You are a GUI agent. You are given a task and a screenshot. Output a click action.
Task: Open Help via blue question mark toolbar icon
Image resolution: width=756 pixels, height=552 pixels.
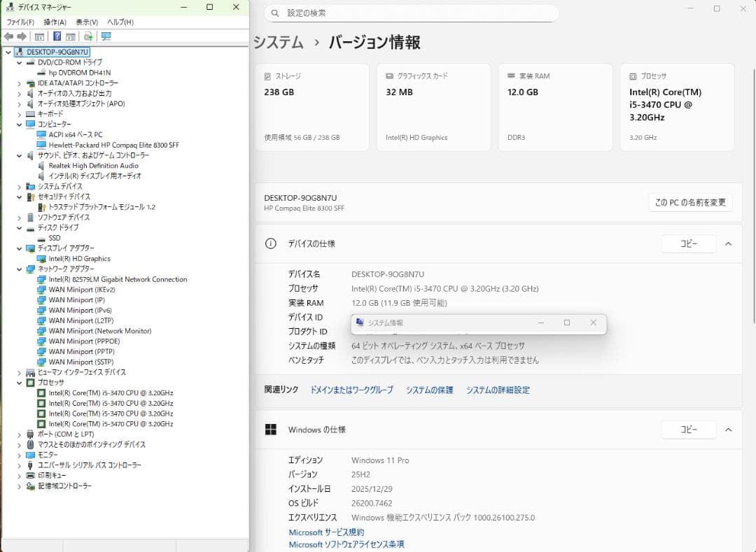pyautogui.click(x=56, y=36)
